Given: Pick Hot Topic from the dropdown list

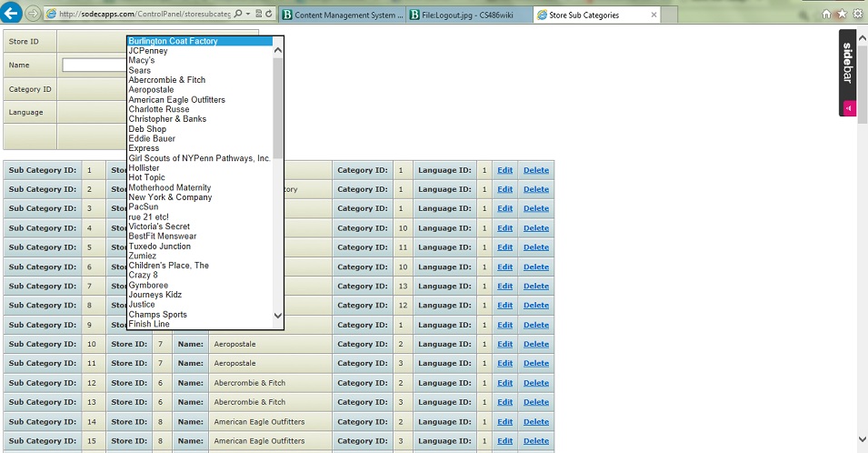Looking at the screenshot, I should click(x=147, y=177).
